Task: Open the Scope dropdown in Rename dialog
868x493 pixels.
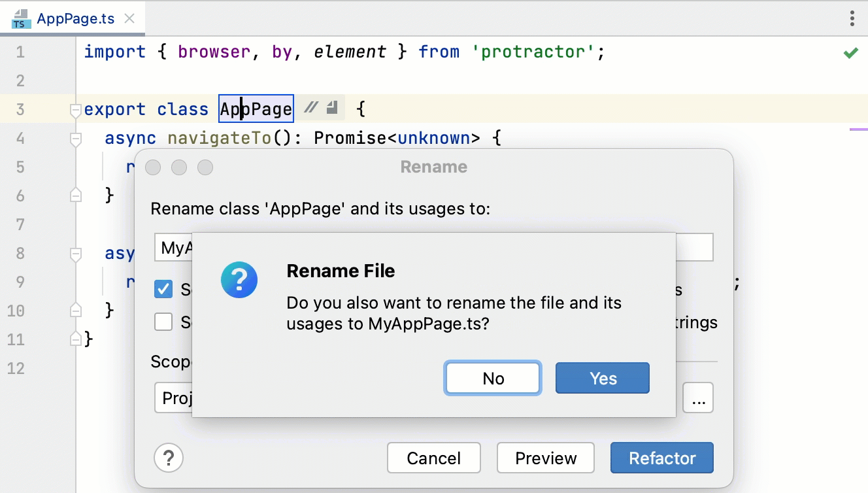Action: coord(174,398)
